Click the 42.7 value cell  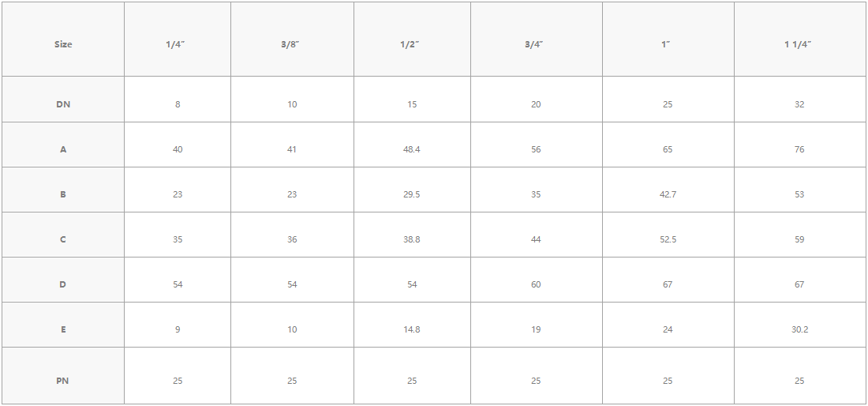coord(668,194)
